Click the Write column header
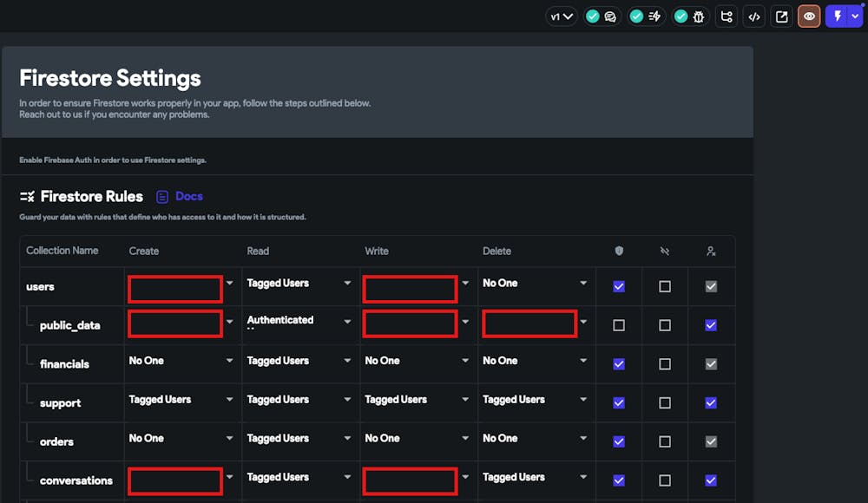The image size is (868, 503). [377, 251]
